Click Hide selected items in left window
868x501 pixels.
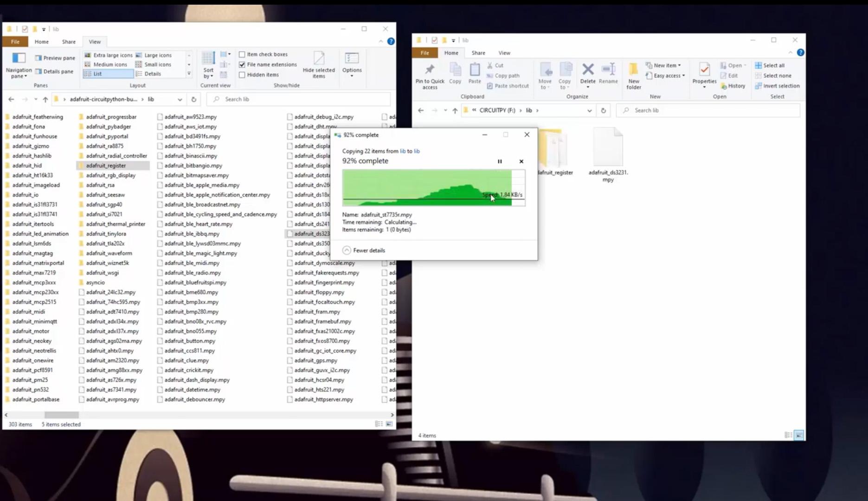click(319, 65)
